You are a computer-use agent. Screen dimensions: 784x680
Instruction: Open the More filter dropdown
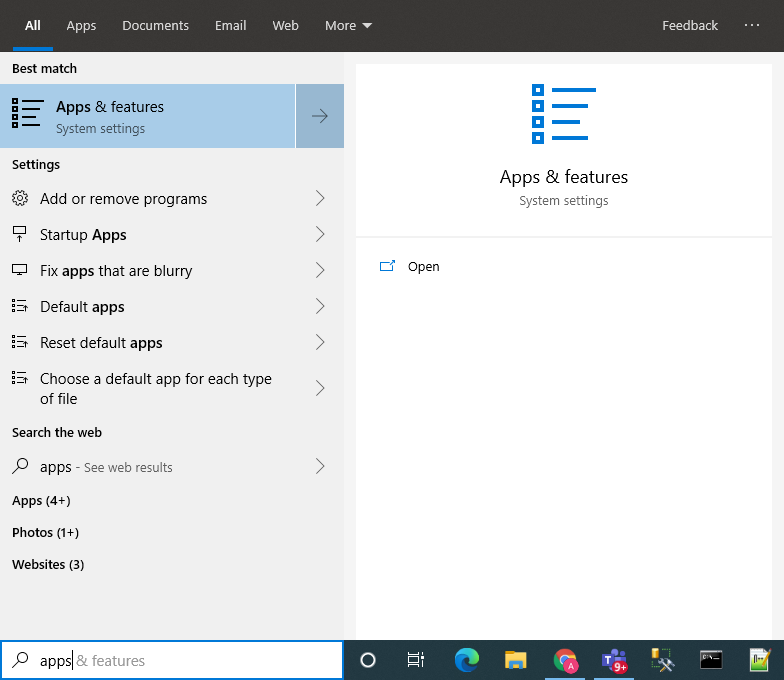(x=348, y=26)
